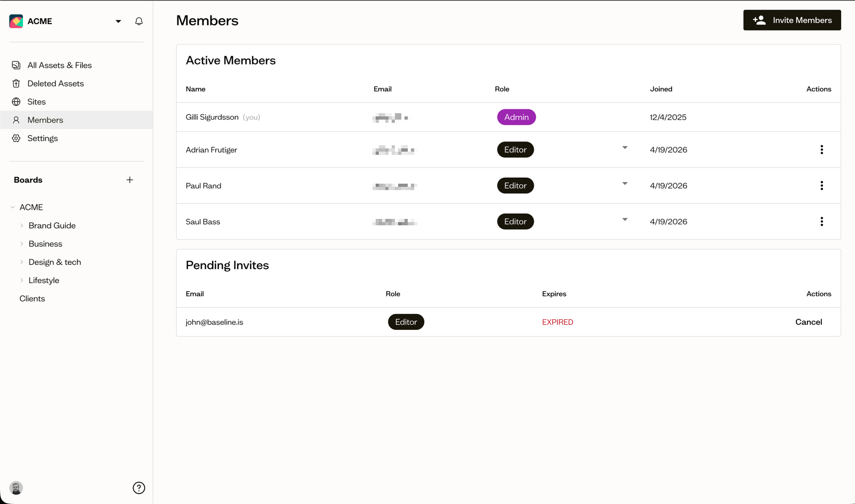Click the ACME logo icon
The image size is (855, 504).
16,21
